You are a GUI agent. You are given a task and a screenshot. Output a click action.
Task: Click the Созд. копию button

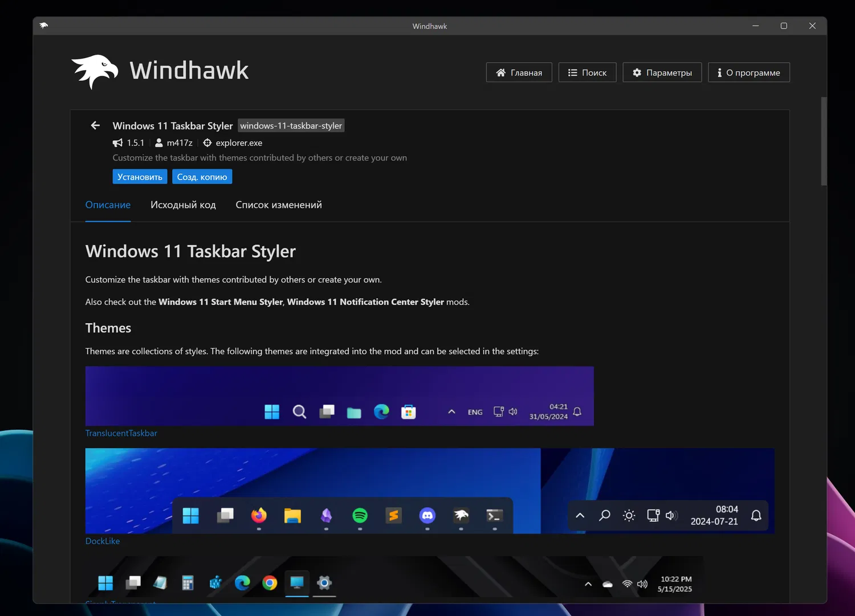202,177
